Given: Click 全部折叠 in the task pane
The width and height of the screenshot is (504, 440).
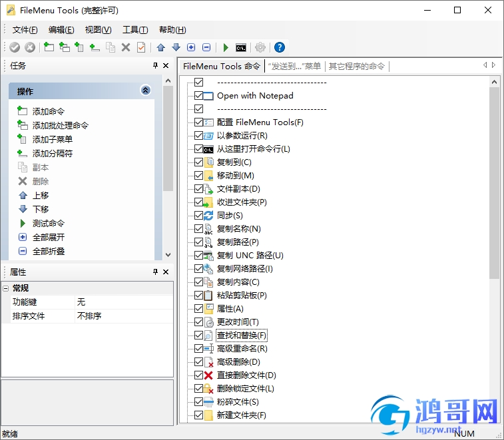Looking at the screenshot, I should click(48, 251).
